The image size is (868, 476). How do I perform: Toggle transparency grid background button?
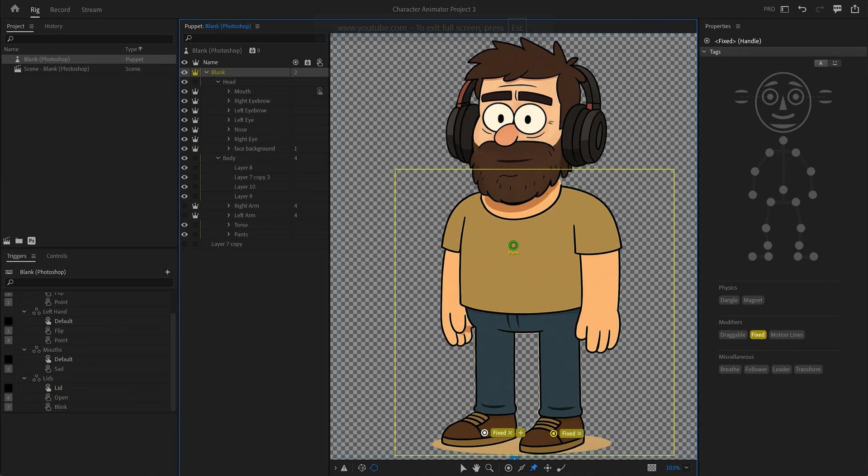pos(651,468)
